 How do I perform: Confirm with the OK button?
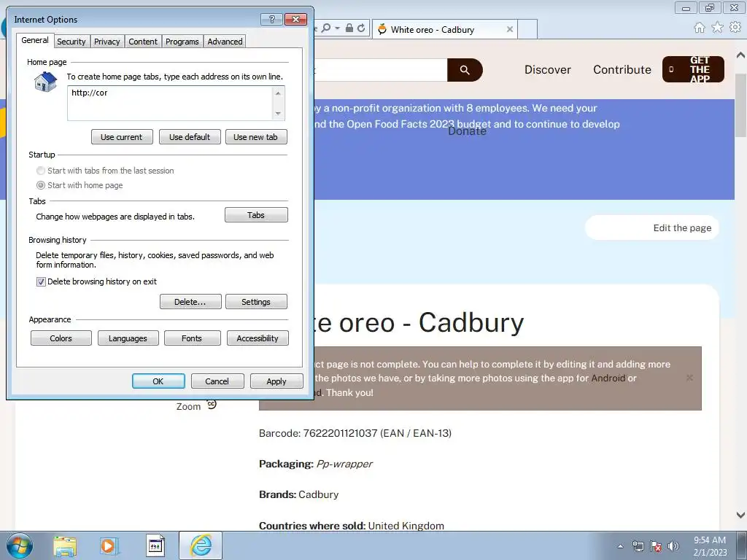pyautogui.click(x=158, y=381)
